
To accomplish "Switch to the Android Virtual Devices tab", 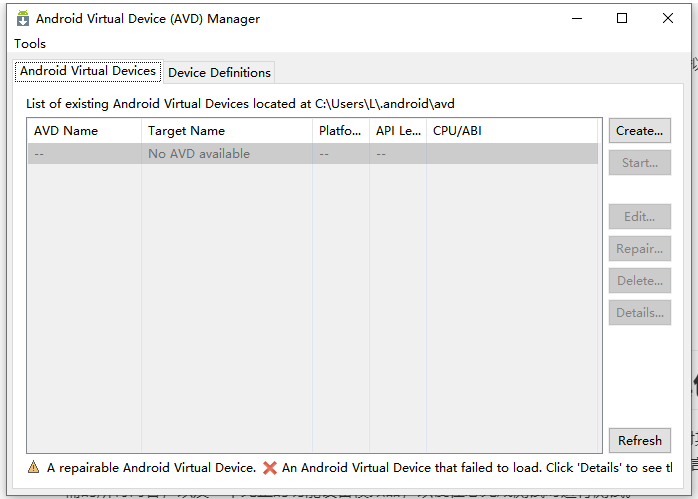I will click(88, 71).
